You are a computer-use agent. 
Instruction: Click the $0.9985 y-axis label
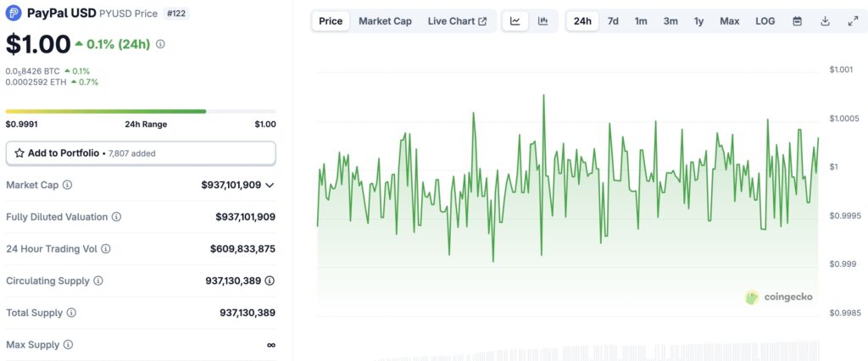pyautogui.click(x=845, y=313)
